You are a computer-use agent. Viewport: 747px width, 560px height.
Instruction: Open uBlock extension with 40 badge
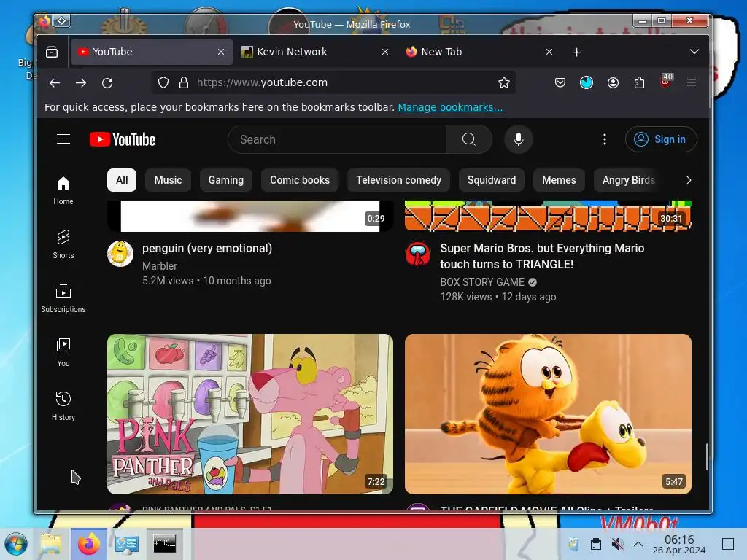[666, 82]
